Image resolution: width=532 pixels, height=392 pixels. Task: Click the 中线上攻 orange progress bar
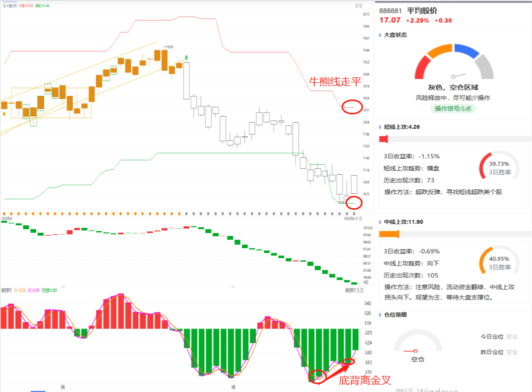(x=389, y=234)
